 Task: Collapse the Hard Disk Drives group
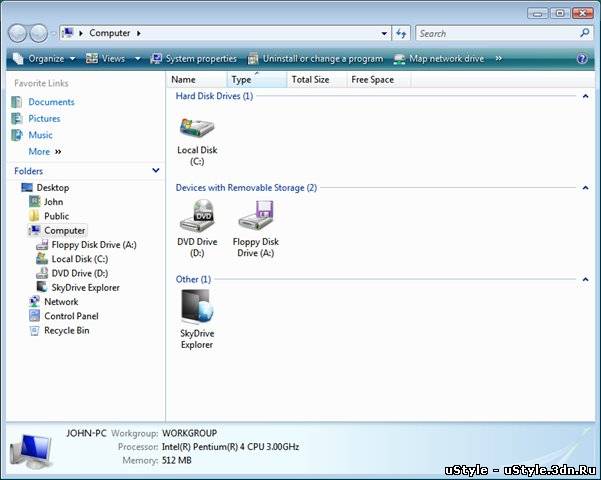tap(585, 96)
